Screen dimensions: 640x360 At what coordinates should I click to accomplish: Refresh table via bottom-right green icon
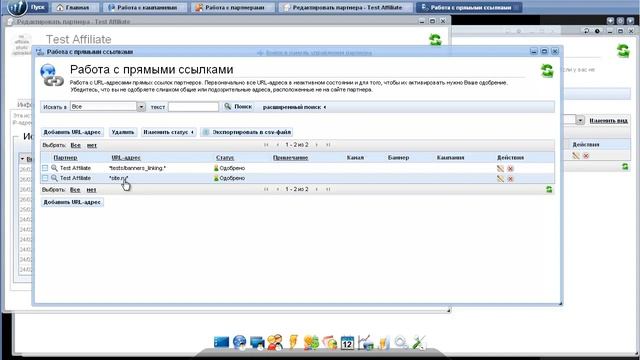coord(549,189)
